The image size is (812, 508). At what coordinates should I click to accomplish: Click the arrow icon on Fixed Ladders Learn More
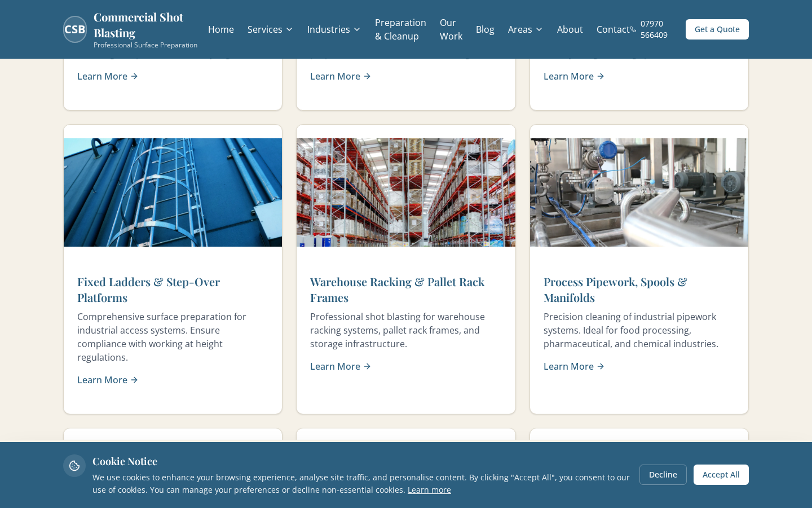134,380
